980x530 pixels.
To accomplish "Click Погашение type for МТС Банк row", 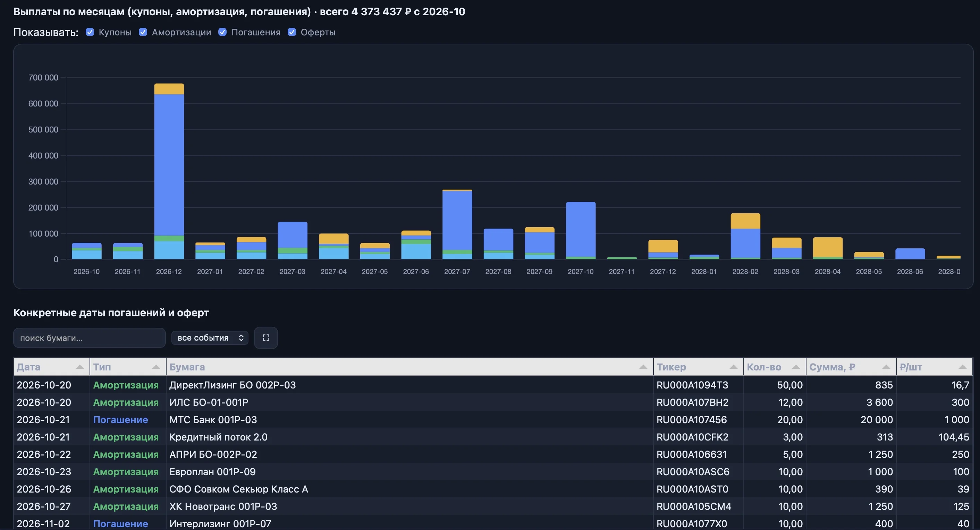I will (x=121, y=419).
